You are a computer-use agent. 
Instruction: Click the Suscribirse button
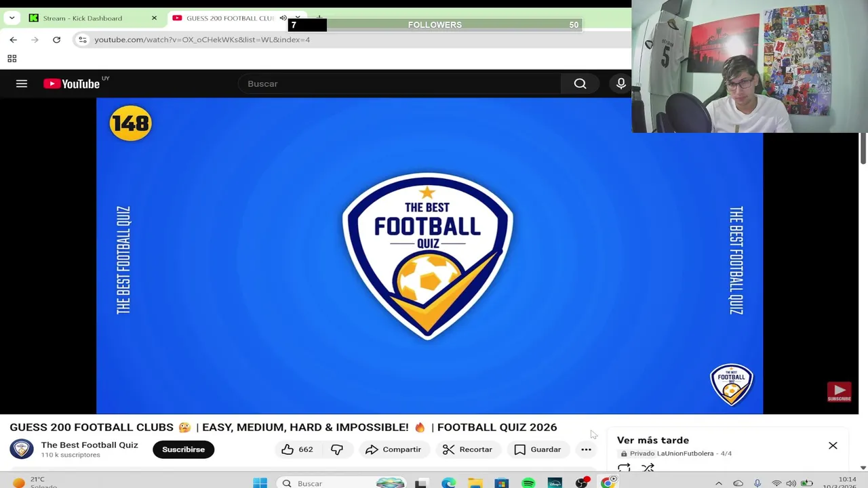pos(183,449)
